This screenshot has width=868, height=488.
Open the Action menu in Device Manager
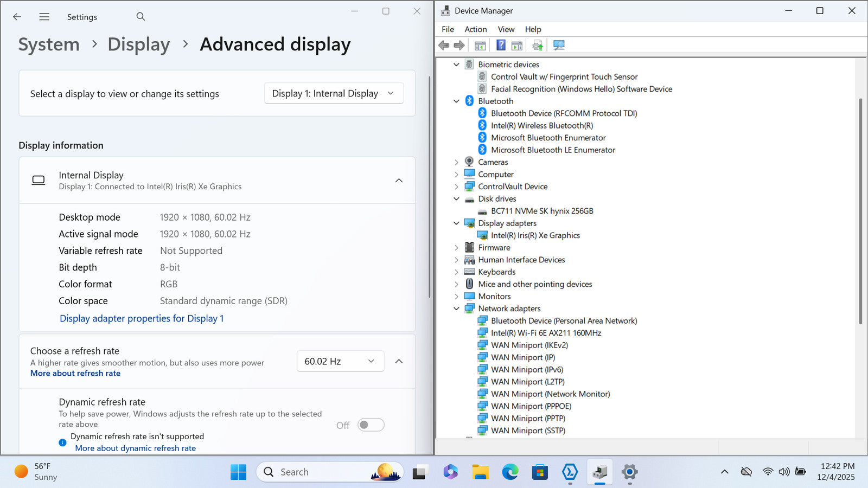tap(475, 29)
